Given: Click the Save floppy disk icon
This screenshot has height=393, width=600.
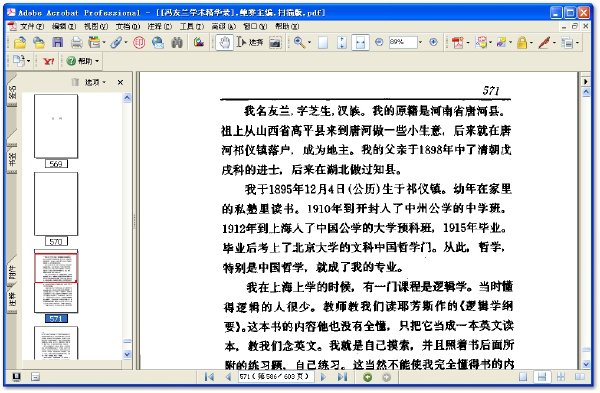Looking at the screenshot, I should point(57,42).
